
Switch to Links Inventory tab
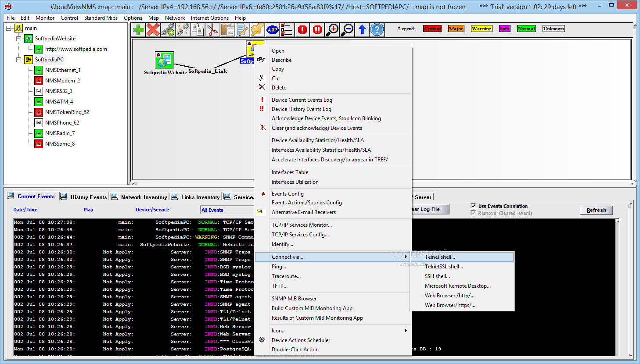point(196,197)
